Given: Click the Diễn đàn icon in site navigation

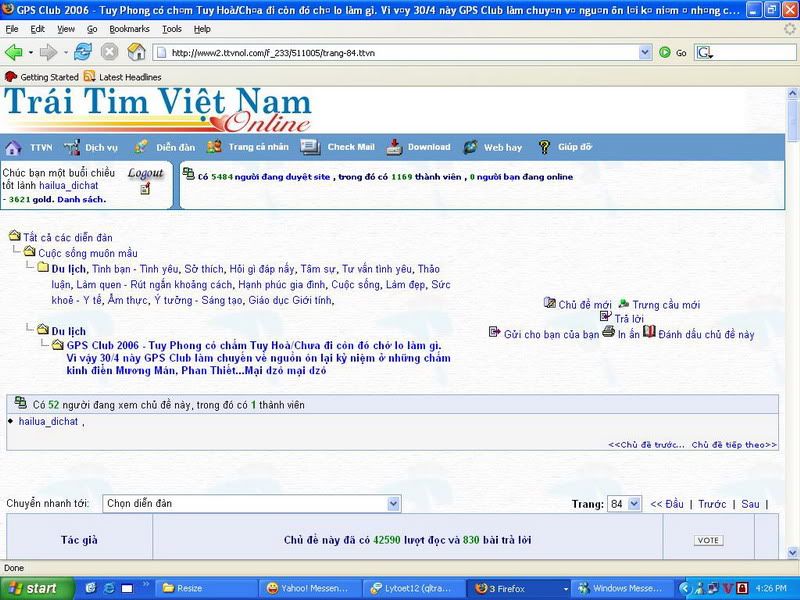Looking at the screenshot, I should (141, 147).
